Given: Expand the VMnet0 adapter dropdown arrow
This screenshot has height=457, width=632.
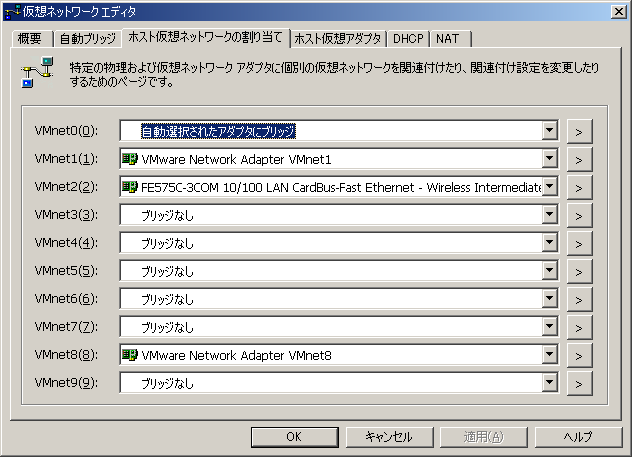Looking at the screenshot, I should 549,131.
